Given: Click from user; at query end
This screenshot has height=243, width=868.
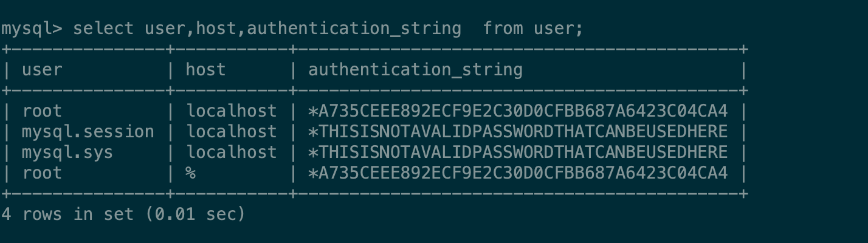Looking at the screenshot, I should pyautogui.click(x=533, y=29).
